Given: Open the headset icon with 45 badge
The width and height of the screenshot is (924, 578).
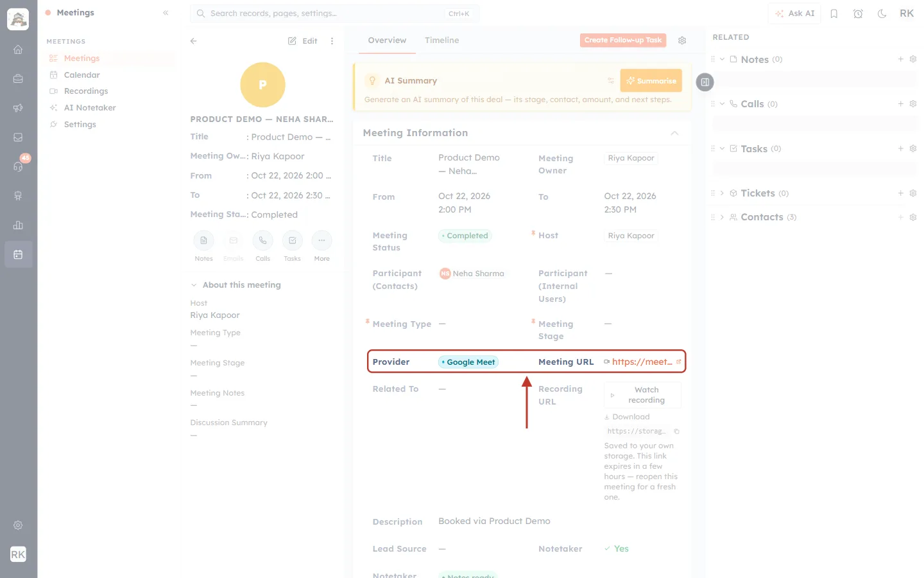Looking at the screenshot, I should point(18,166).
